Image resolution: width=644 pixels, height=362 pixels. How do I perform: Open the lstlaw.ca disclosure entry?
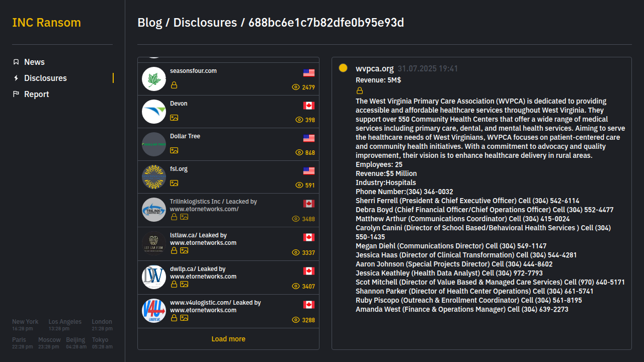228,244
